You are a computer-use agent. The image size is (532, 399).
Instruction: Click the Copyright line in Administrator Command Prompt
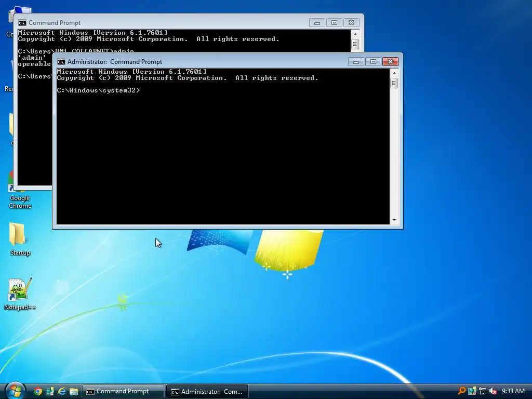tap(187, 78)
